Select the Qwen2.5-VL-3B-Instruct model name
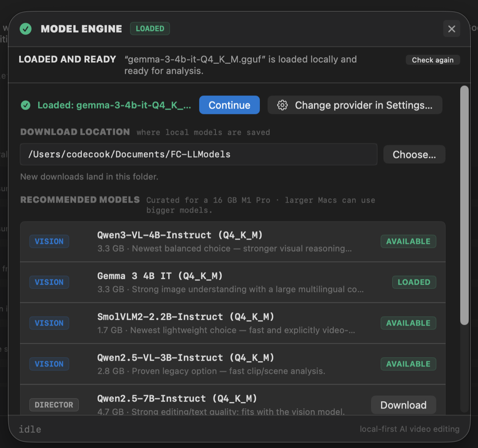The image size is (478, 448). coord(186,358)
